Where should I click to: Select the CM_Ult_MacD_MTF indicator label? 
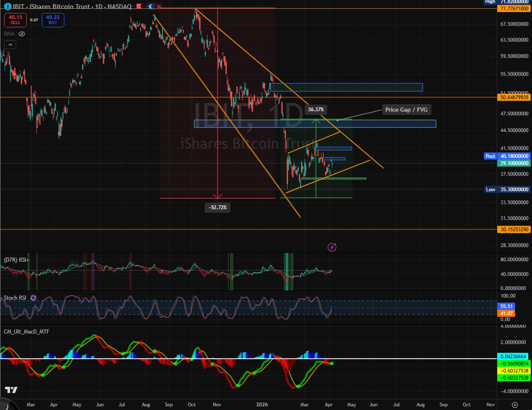tap(26, 332)
